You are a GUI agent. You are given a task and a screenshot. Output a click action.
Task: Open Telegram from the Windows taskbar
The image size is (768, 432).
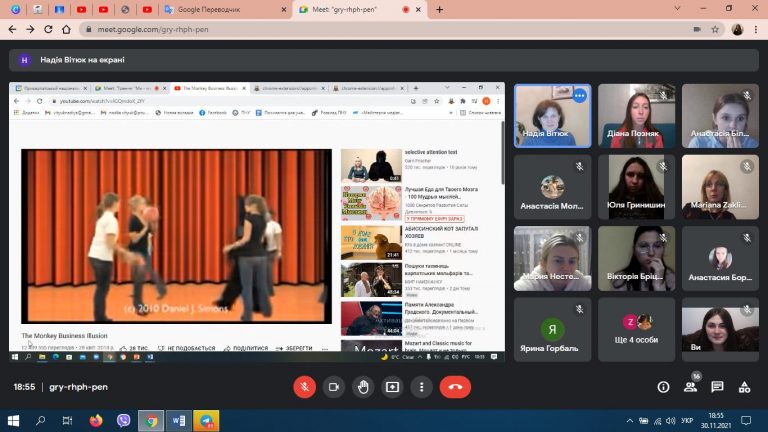207,421
